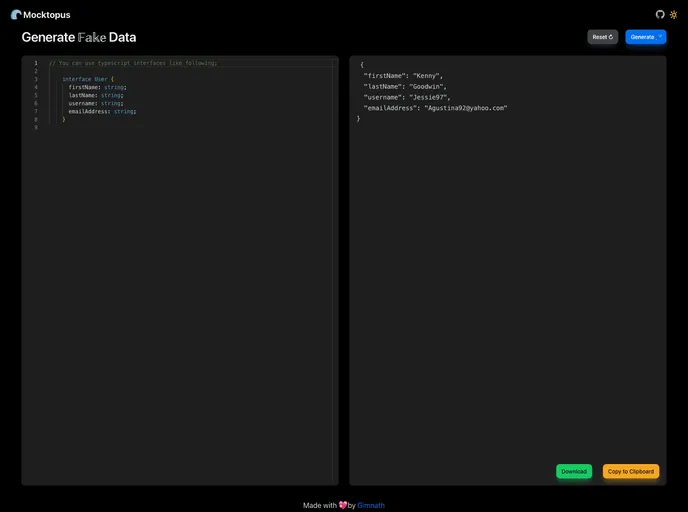Click line number 9 in editor gutter
The width and height of the screenshot is (688, 512).
[36, 127]
